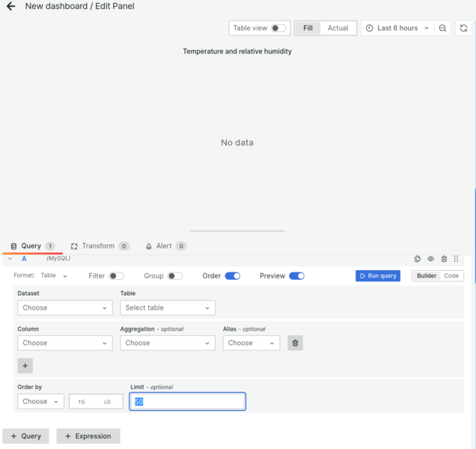Toggle query A visibility eye icon
Screen dimensions: 476x449
click(430, 259)
